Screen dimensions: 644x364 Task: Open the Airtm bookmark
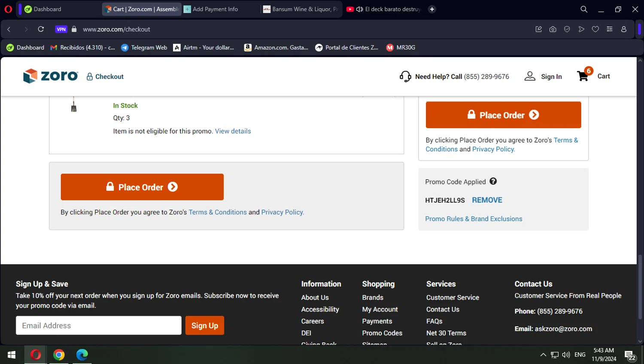[x=204, y=47]
